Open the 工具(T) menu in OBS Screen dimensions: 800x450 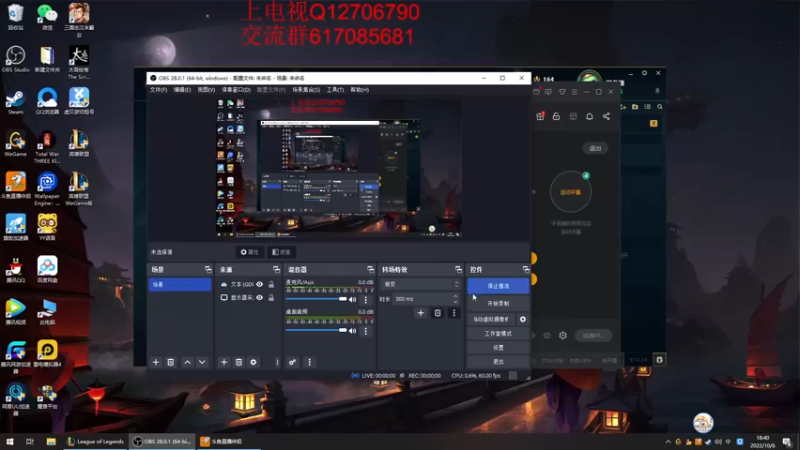pos(335,90)
